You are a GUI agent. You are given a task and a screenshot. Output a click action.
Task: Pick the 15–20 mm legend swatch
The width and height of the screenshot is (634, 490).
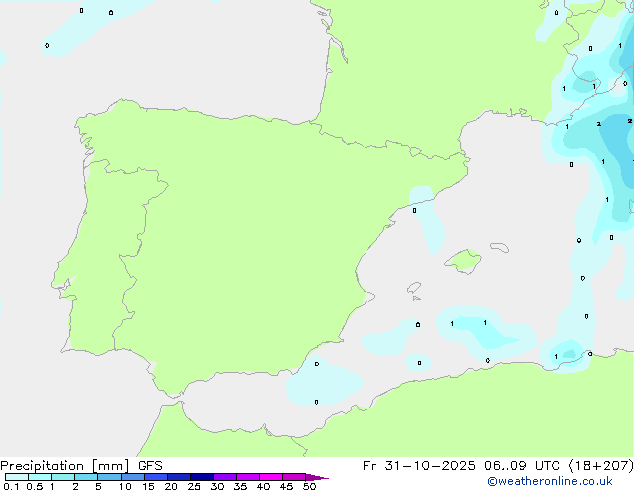click(156, 477)
